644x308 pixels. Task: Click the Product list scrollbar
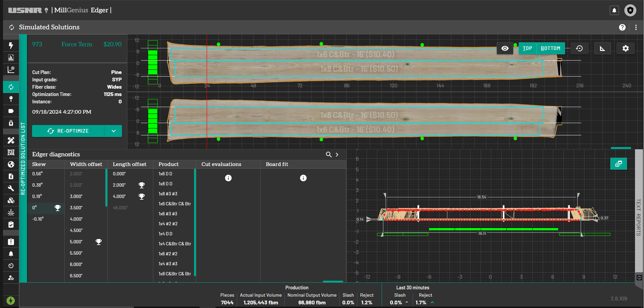point(195,223)
